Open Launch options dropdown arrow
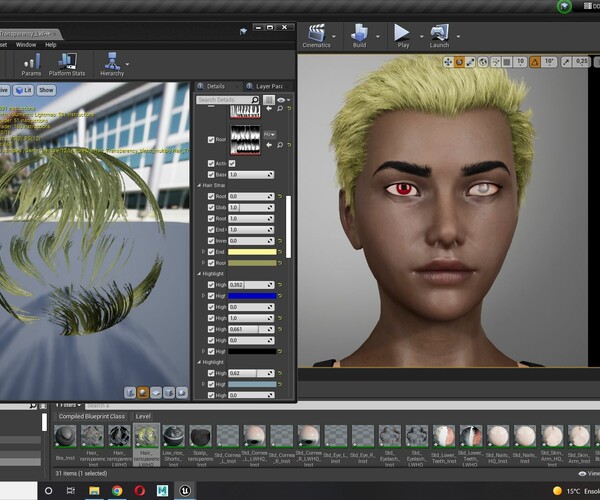Image resolution: width=600 pixels, height=500 pixels. [458, 37]
